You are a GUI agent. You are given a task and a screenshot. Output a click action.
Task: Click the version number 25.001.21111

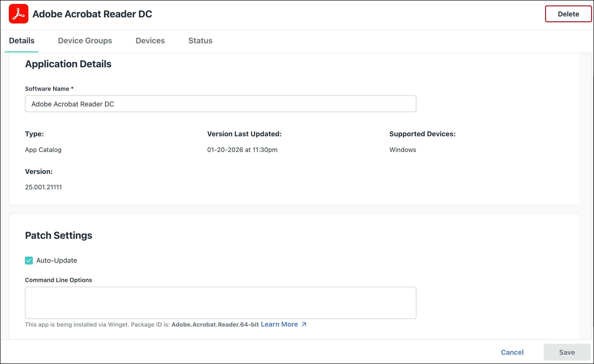[44, 187]
